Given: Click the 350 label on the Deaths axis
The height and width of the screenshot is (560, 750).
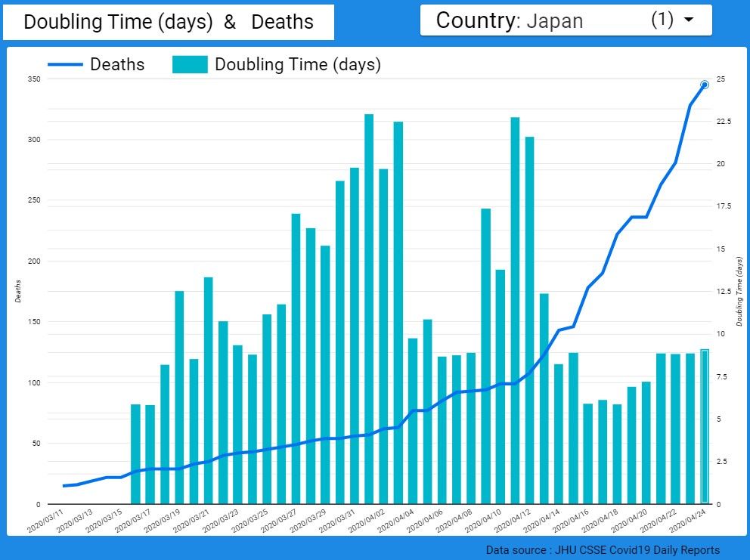Looking at the screenshot, I should pyautogui.click(x=31, y=79).
